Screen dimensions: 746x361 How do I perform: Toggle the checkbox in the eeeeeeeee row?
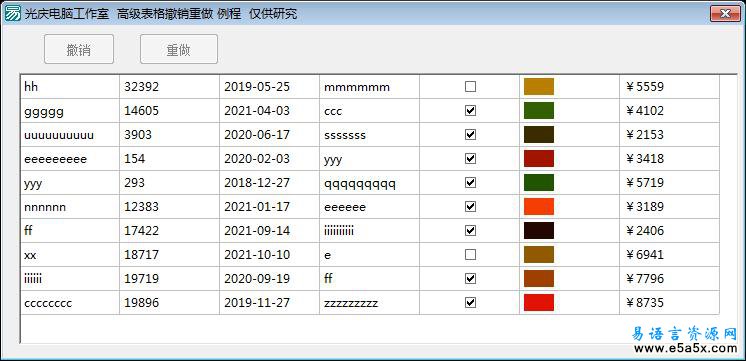click(470, 158)
